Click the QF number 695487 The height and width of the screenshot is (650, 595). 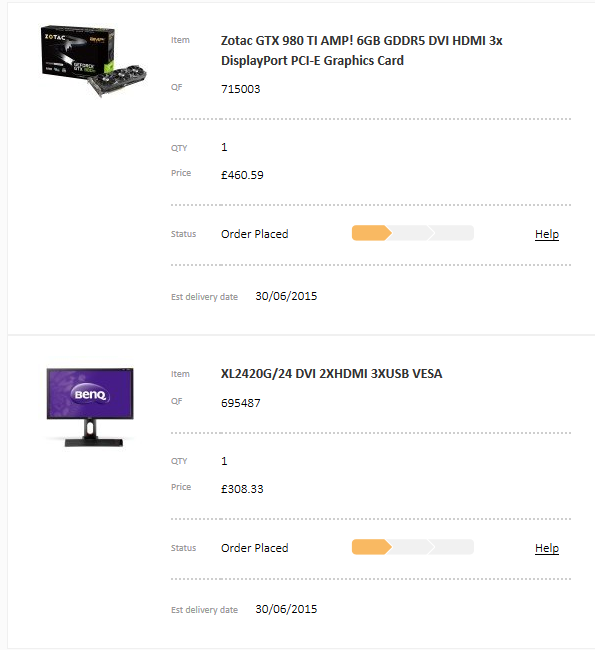tap(240, 403)
